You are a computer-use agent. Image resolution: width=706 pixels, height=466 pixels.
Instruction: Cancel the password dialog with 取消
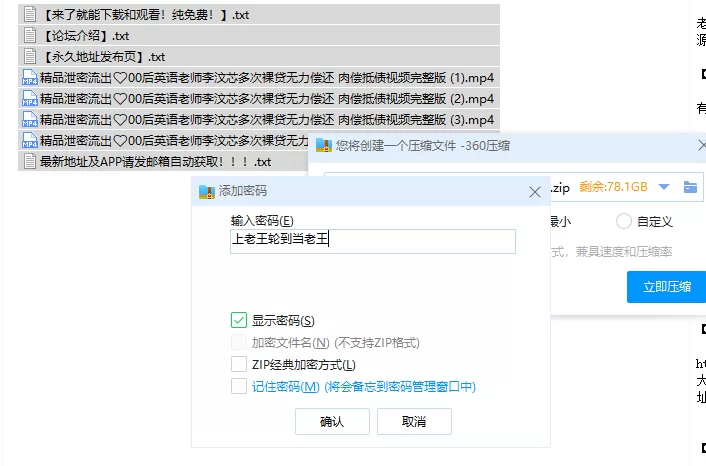[414, 421]
